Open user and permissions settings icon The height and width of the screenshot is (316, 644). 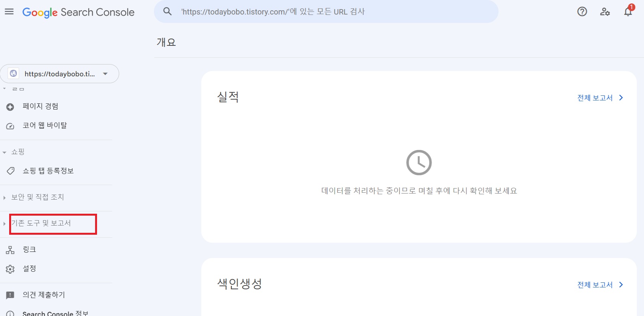click(x=605, y=12)
